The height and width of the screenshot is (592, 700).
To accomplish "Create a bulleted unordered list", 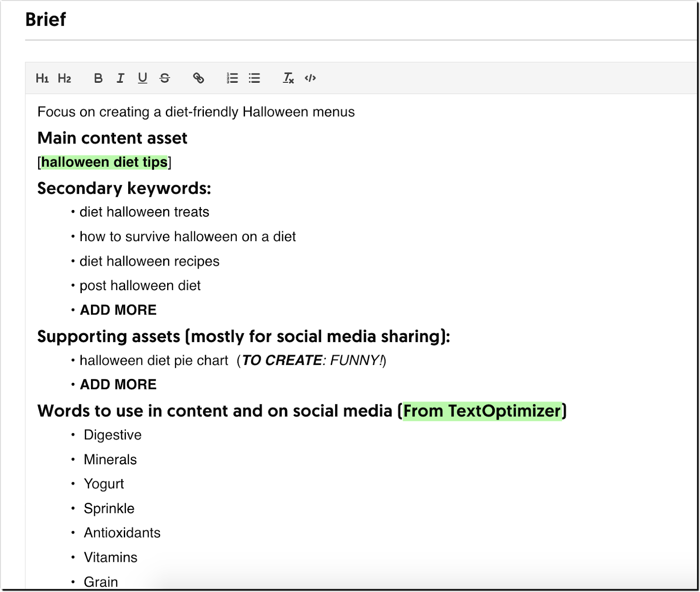I will 254,78.
